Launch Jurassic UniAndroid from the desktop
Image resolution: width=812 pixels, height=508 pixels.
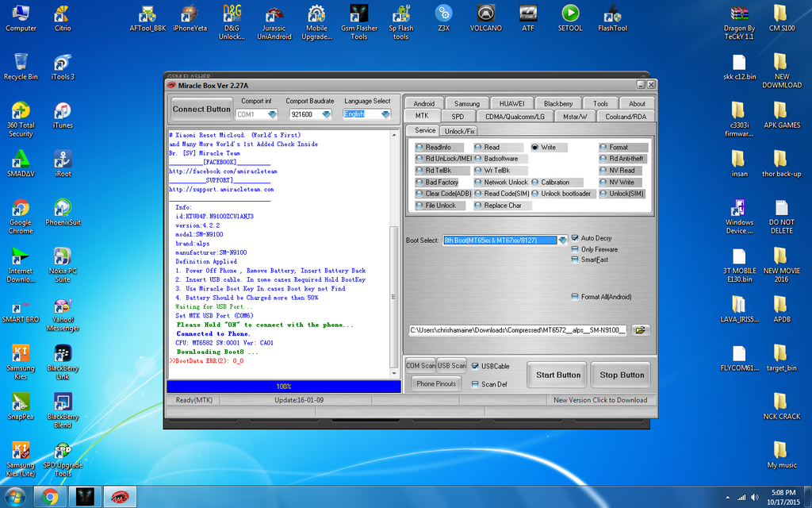click(x=274, y=22)
